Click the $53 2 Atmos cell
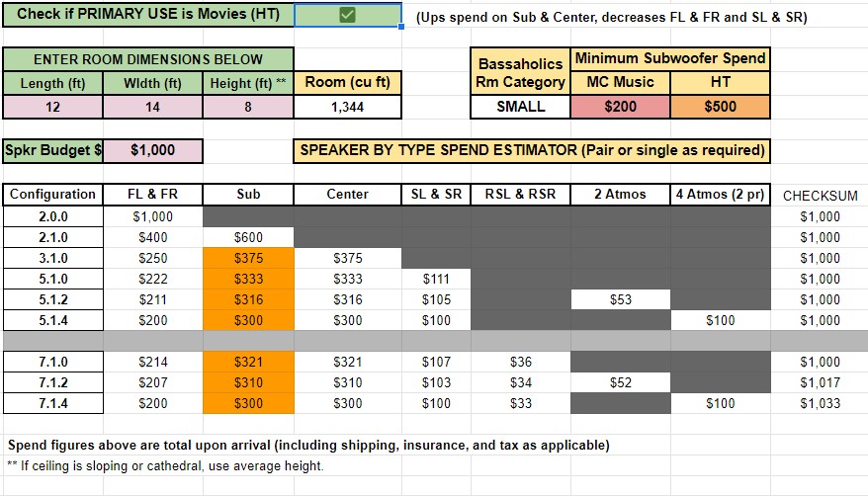This screenshot has height=496, width=868. (x=620, y=299)
